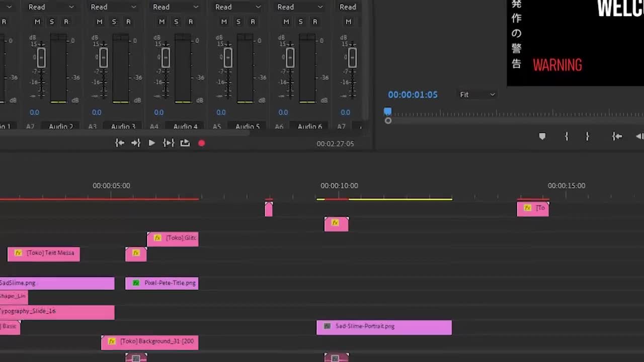Image resolution: width=644 pixels, height=362 pixels.
Task: Click the Audio 6 volume fader handle
Action: (290, 58)
